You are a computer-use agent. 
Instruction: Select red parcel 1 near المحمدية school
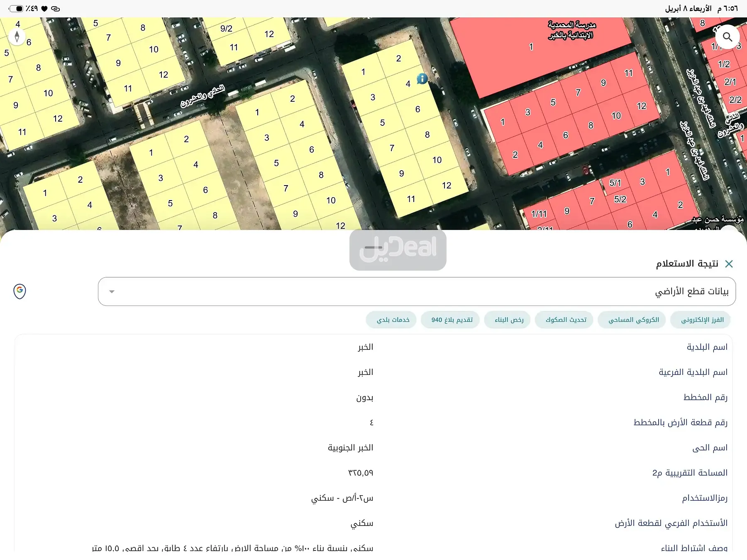[531, 47]
